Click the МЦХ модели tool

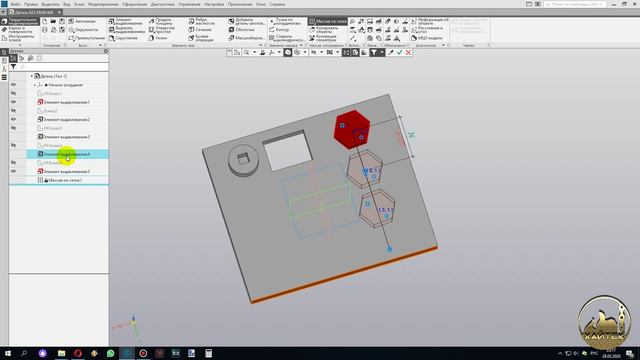[x=427, y=38]
